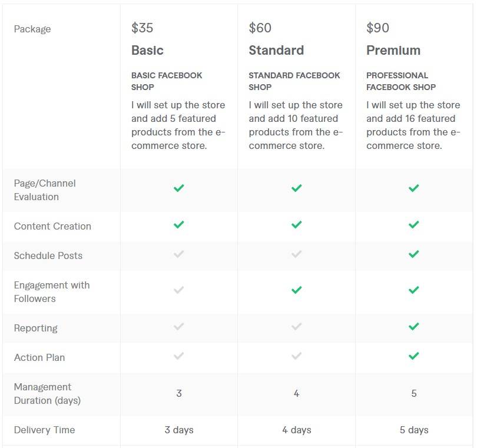Click Premium's green Action Plan checkmark
Image resolution: width=477 pixels, height=448 pixels.
point(414,356)
